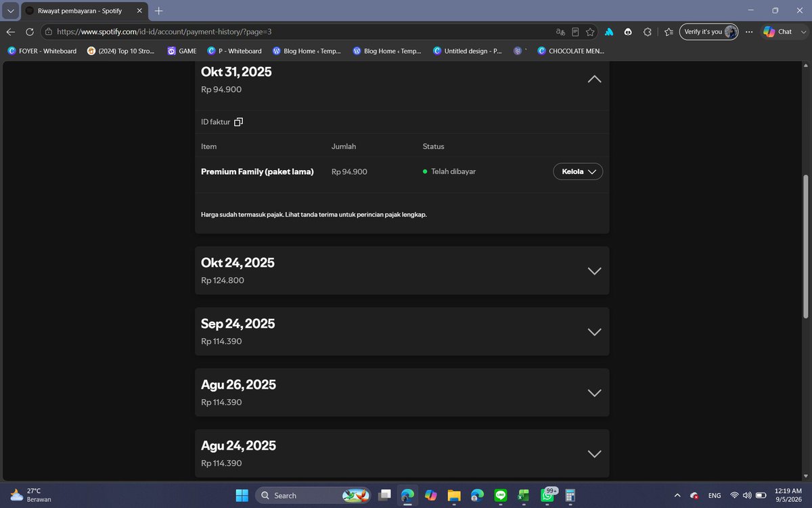Open Excel from the taskbar
Image resolution: width=812 pixels, height=508 pixels.
click(524, 495)
